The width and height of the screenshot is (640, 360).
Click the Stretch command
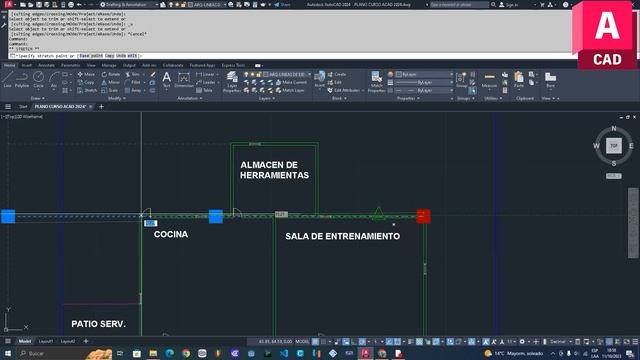(x=87, y=90)
